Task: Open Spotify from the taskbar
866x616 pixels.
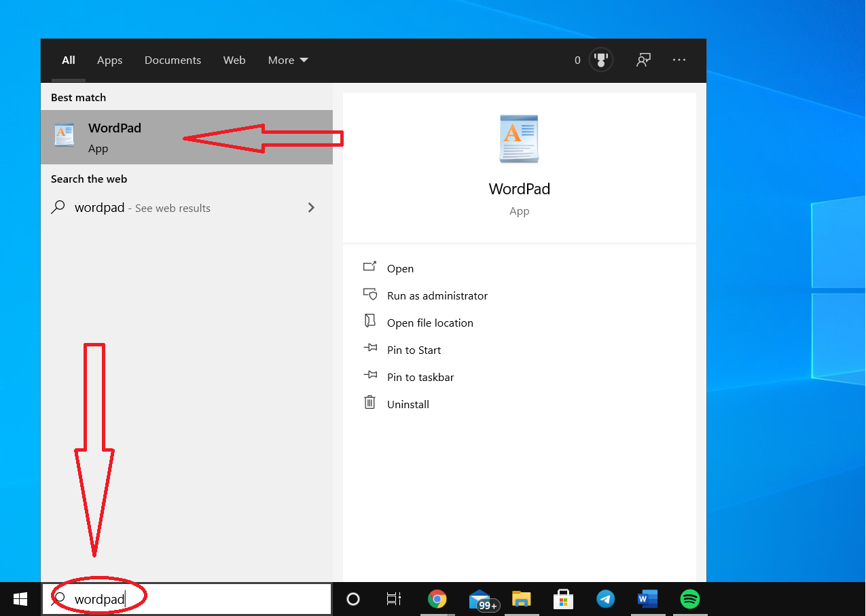Action: coord(690,599)
